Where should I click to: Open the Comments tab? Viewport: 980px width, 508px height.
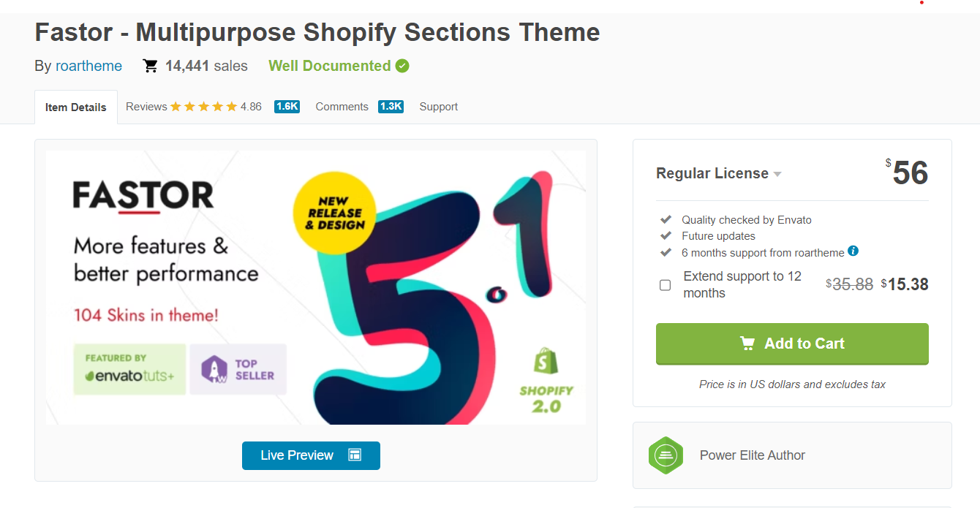[342, 106]
